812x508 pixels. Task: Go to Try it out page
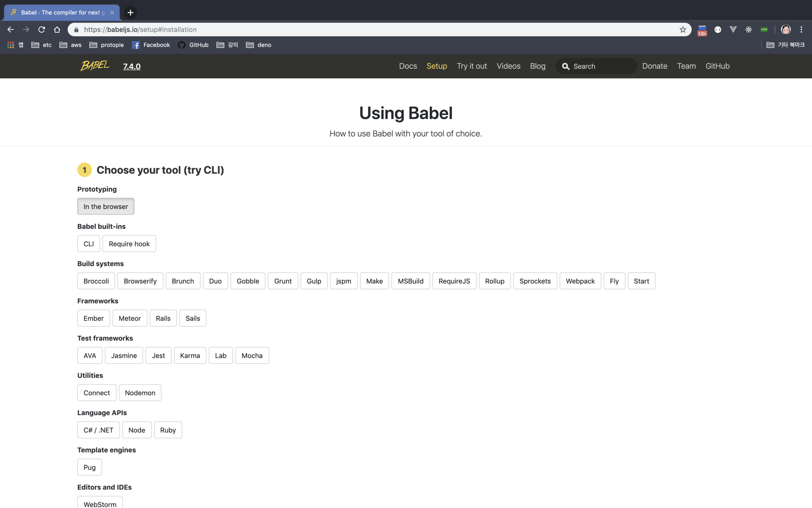tap(472, 66)
